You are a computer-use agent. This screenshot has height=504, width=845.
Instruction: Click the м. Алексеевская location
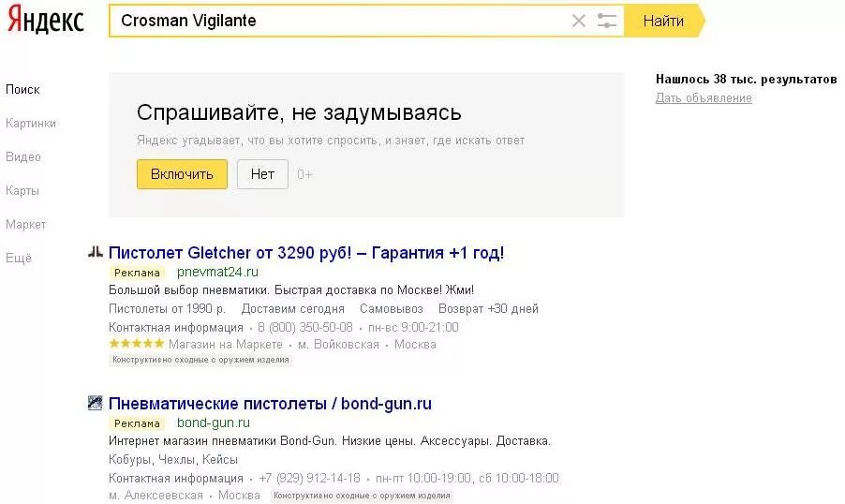156,495
